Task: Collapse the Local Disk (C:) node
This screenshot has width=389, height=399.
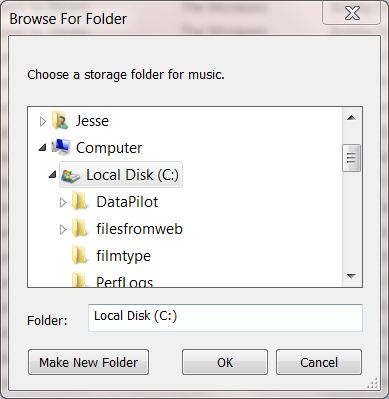Action: click(x=52, y=174)
